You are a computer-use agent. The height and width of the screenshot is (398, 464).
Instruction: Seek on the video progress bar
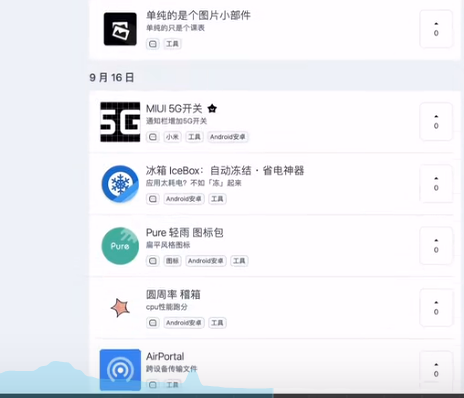click(x=232, y=396)
